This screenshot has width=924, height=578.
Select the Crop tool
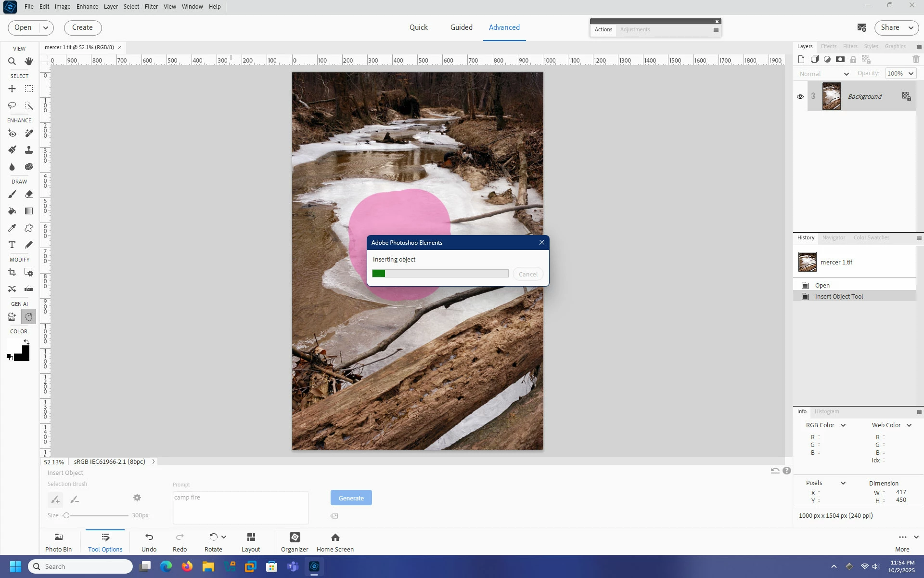[x=12, y=272]
